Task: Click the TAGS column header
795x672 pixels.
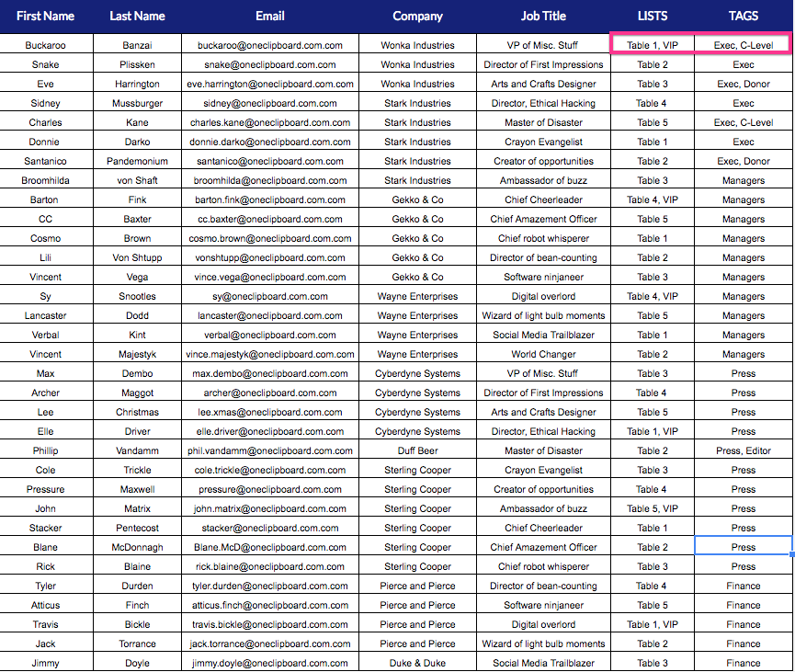Action: coord(744,17)
